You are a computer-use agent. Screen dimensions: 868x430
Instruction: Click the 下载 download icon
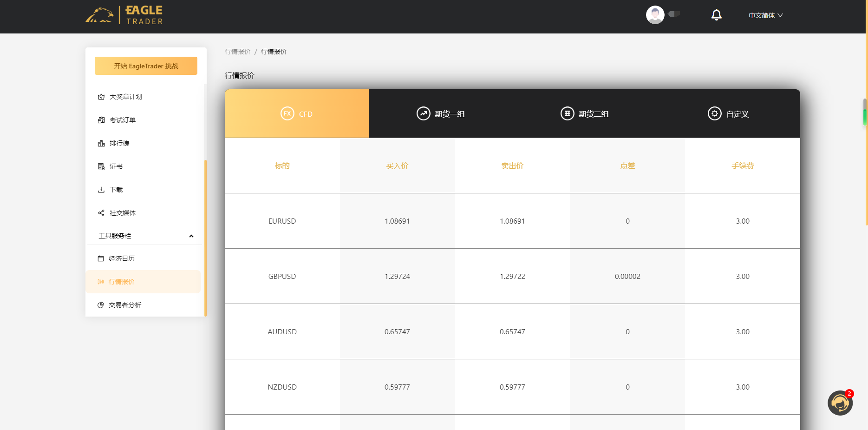pos(102,189)
